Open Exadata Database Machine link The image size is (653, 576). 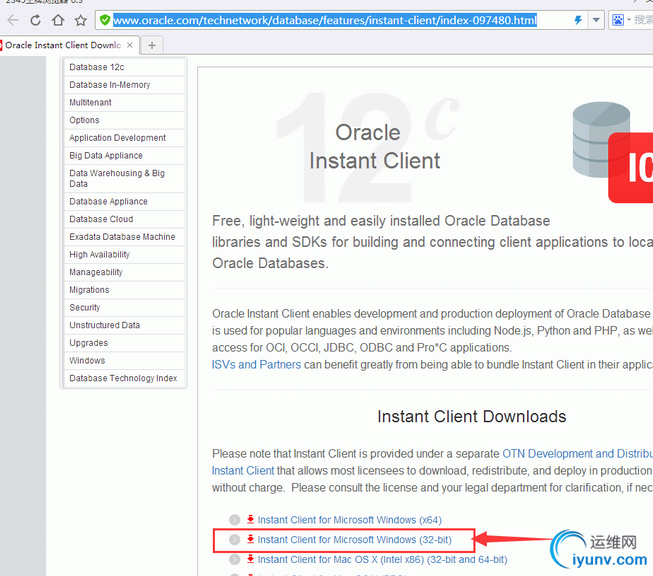pyautogui.click(x=124, y=237)
